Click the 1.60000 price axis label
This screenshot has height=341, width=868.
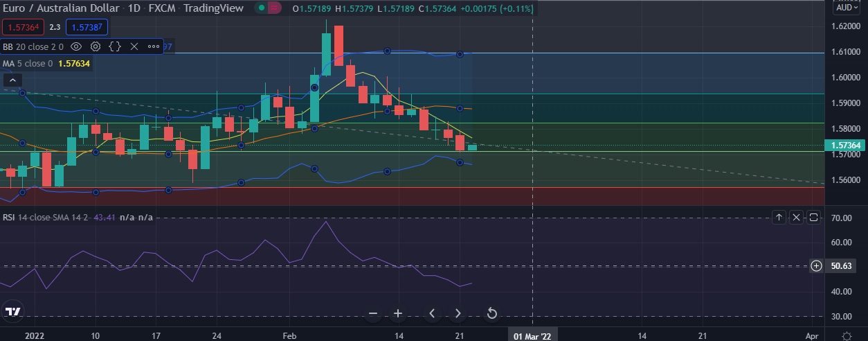click(x=847, y=78)
